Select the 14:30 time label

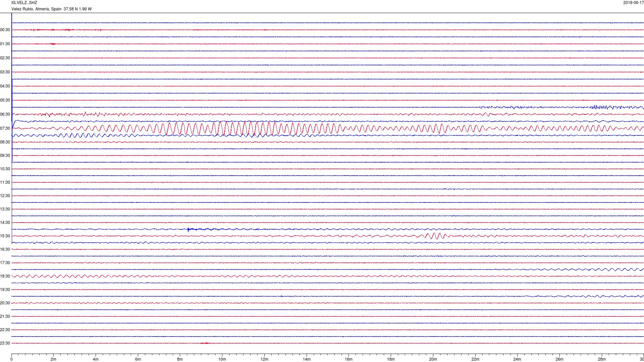(5, 223)
